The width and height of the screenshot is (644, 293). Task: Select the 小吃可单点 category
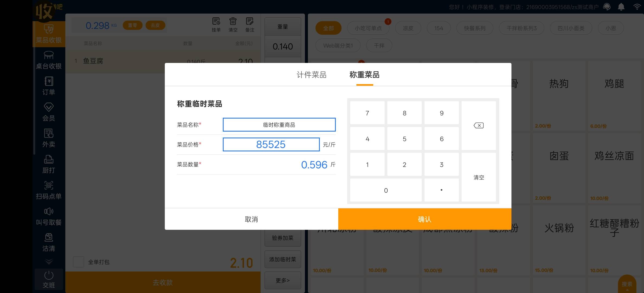coord(368,28)
